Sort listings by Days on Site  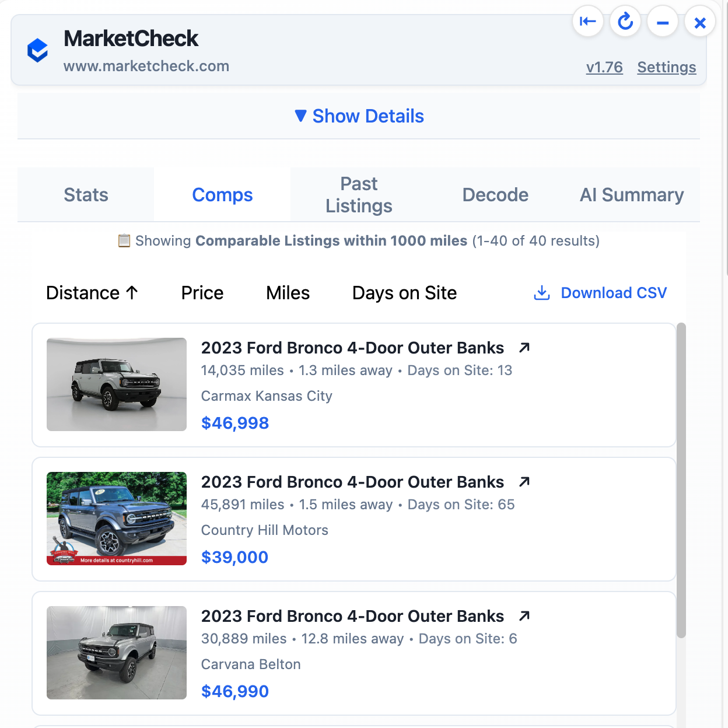[404, 293]
